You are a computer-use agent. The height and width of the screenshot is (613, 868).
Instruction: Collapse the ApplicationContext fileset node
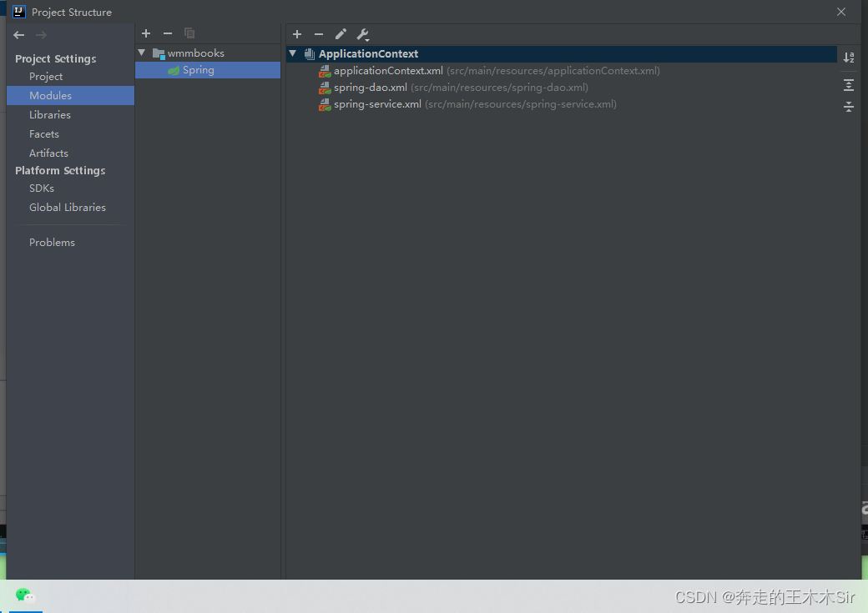pyautogui.click(x=293, y=53)
